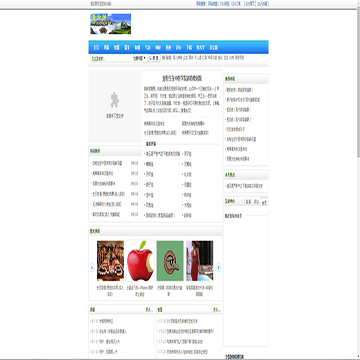The width and height of the screenshot is (360, 360).
Task: Click the site logo banner image
Action: point(110,24)
